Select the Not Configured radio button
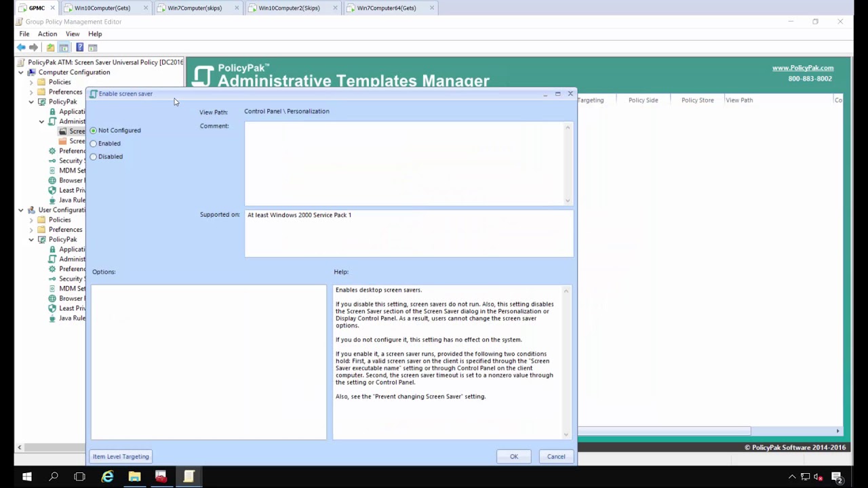The width and height of the screenshot is (868, 488). [94, 130]
